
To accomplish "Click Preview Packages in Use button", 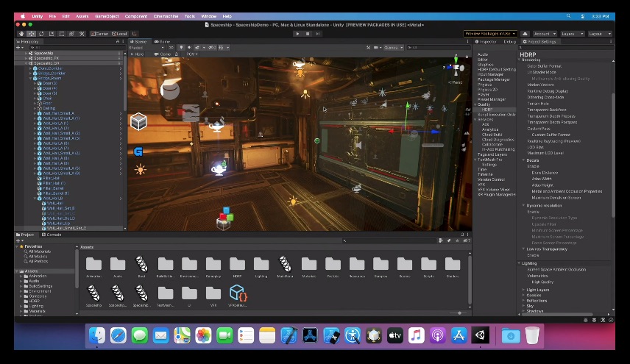I will pyautogui.click(x=489, y=34).
